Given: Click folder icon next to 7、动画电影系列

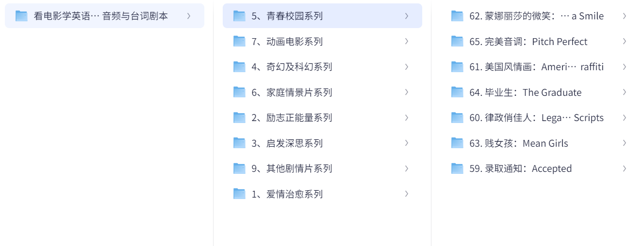Looking at the screenshot, I should [x=239, y=41].
